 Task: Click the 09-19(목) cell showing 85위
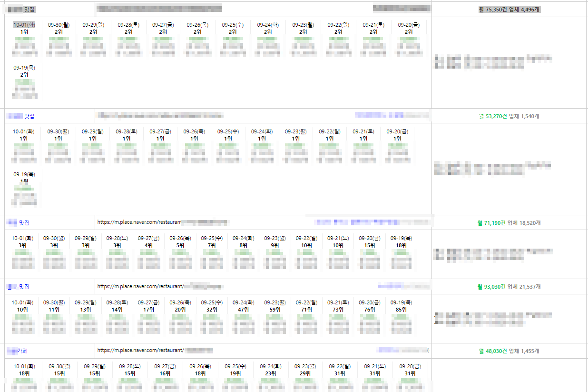401,306
